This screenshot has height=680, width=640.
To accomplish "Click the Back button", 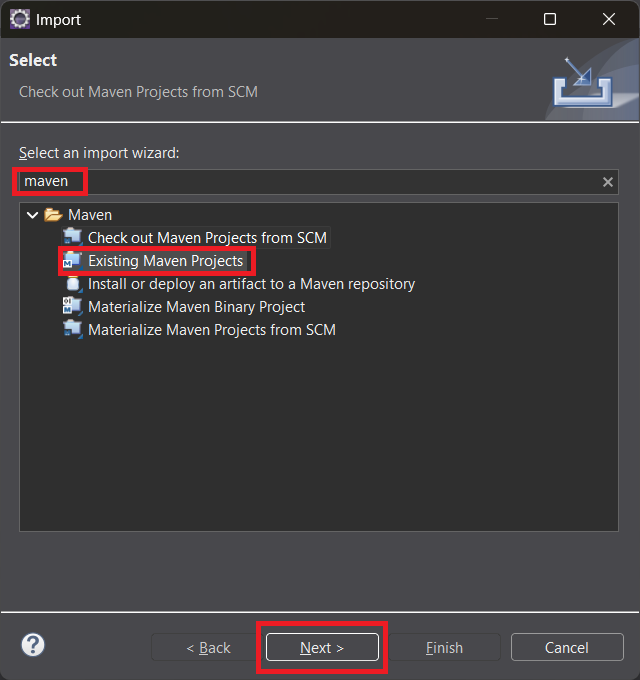I will [x=208, y=647].
